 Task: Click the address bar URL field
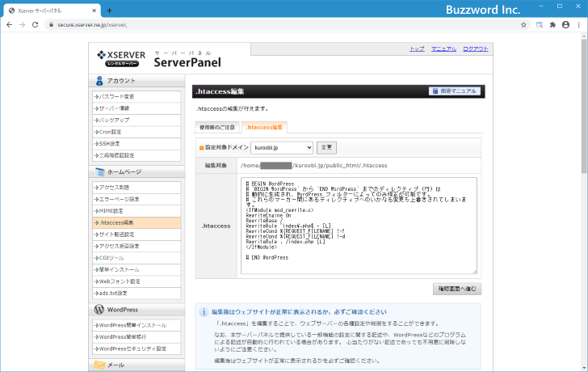pyautogui.click(x=285, y=25)
